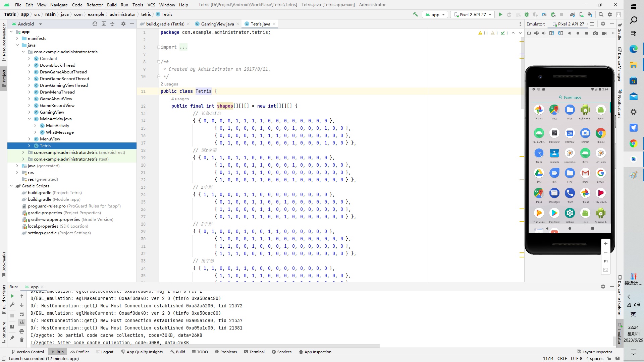Viewport: 644px width, 362px height.
Task: Toggle Resource Manager side tab
Action: 4,42
